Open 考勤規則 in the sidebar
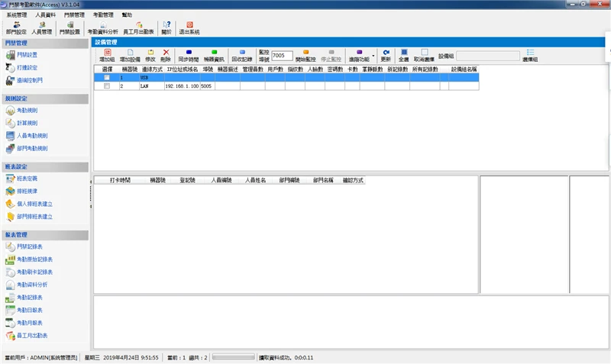Image resolution: width=611 pixels, height=364 pixels. (x=22, y=111)
